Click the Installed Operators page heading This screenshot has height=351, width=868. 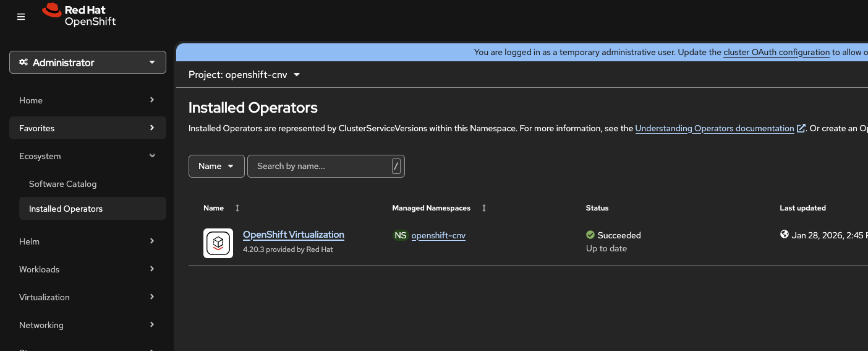pos(253,108)
